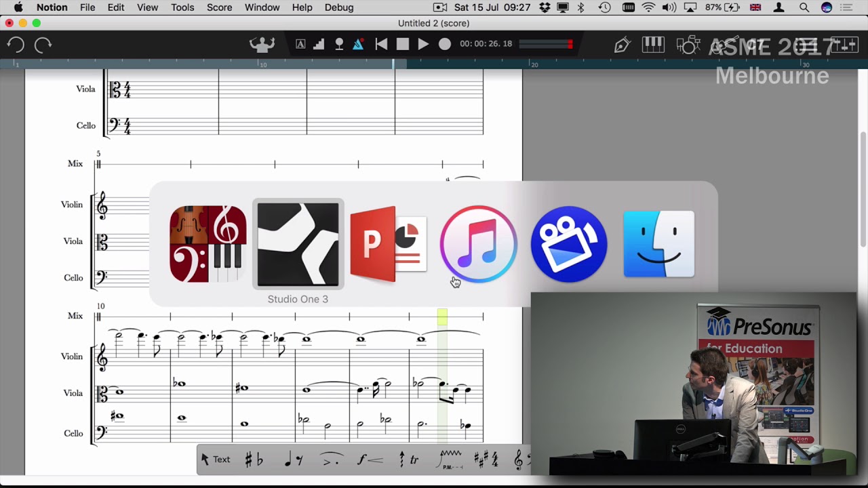This screenshot has width=868, height=488.
Task: Open palm mute and vibrato palette
Action: [450, 460]
